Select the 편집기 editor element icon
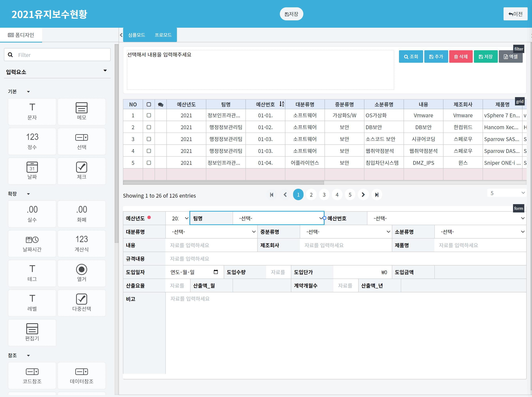Image resolution: width=532 pixels, height=397 pixels. point(32,329)
